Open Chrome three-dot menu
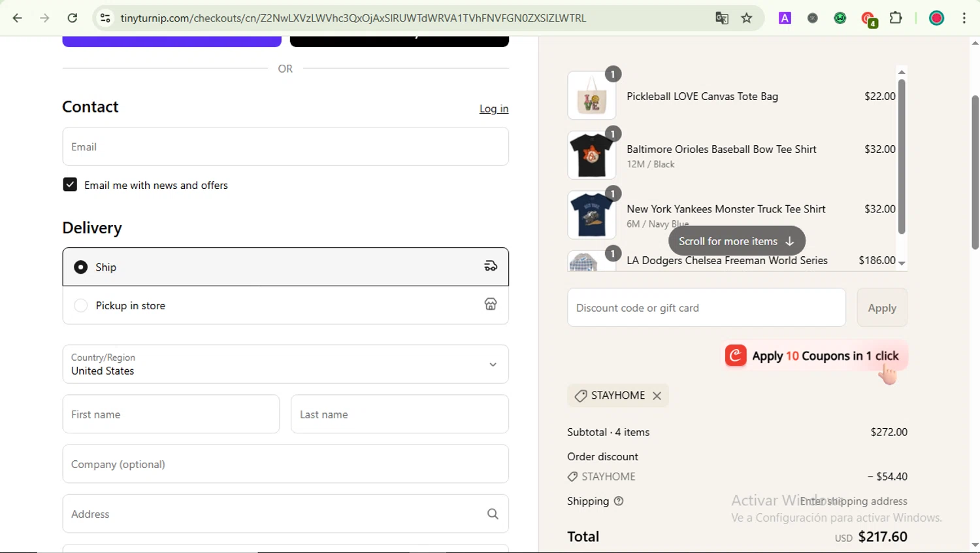The width and height of the screenshot is (980, 553). point(964,18)
